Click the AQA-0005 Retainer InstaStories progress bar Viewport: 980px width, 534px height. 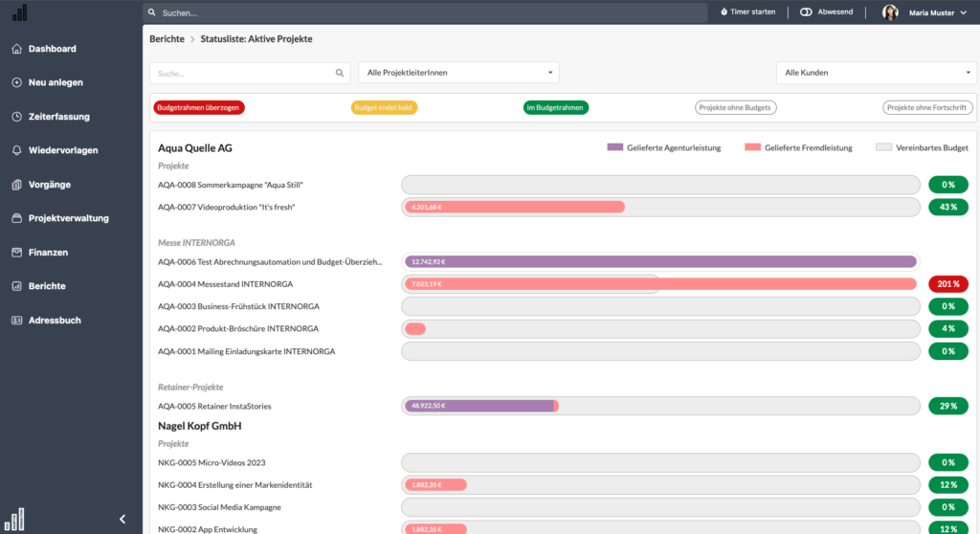pos(660,406)
